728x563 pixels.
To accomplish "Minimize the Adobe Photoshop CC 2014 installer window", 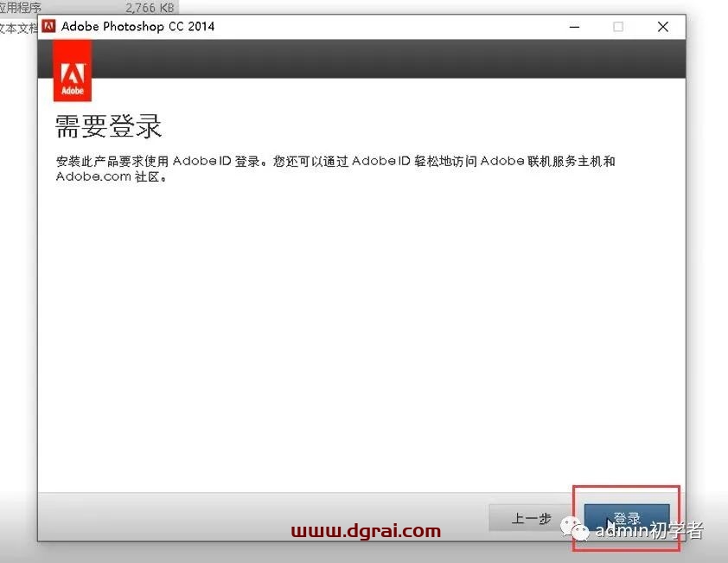I will (574, 27).
